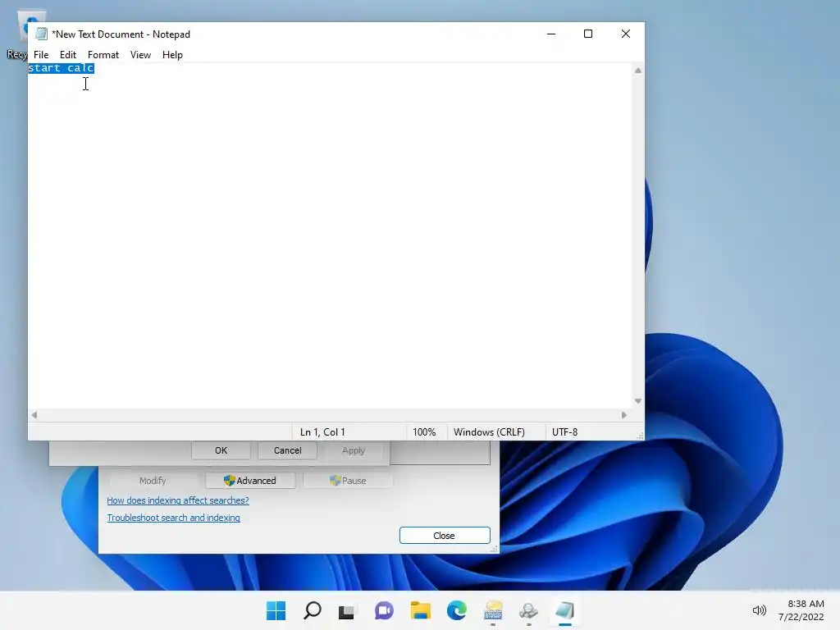Open Task View from the taskbar
The image size is (840, 630).
click(x=347, y=610)
